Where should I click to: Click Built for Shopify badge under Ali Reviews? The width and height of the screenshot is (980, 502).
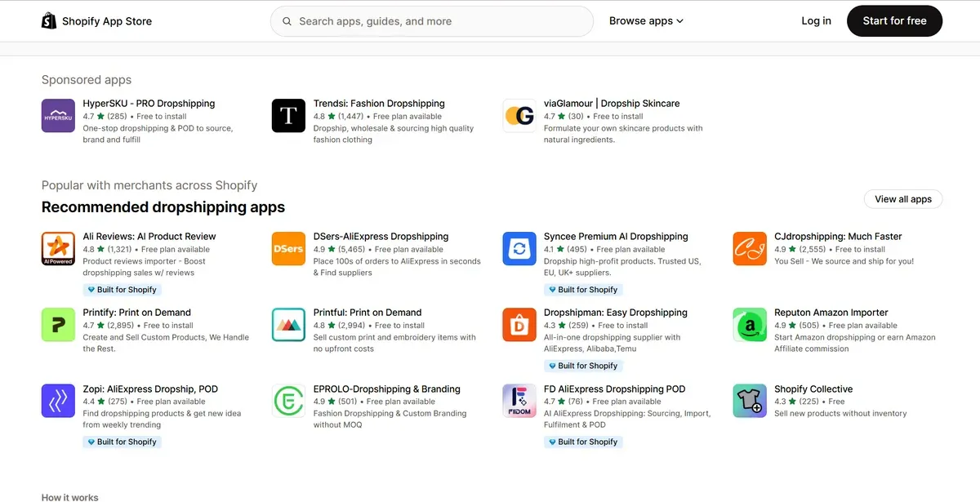tap(122, 290)
